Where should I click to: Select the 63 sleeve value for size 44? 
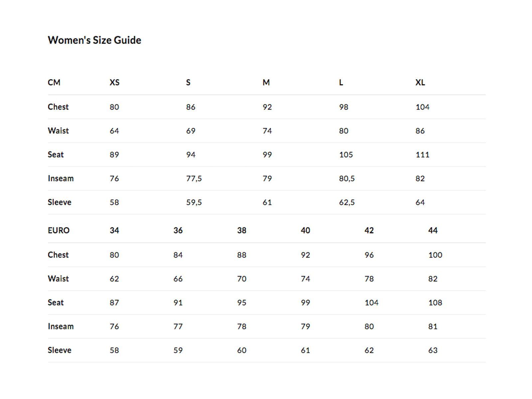click(x=433, y=350)
